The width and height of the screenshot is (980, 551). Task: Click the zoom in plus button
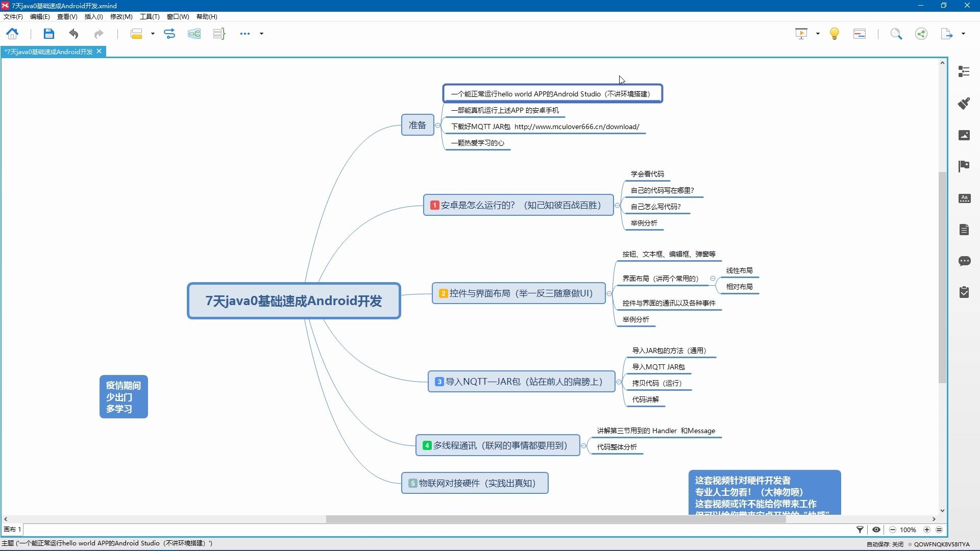point(927,530)
